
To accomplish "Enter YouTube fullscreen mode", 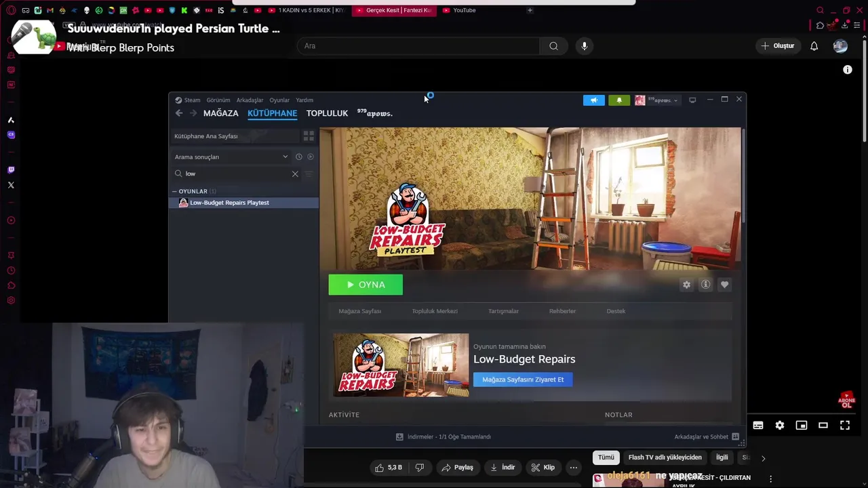I will [x=845, y=426].
